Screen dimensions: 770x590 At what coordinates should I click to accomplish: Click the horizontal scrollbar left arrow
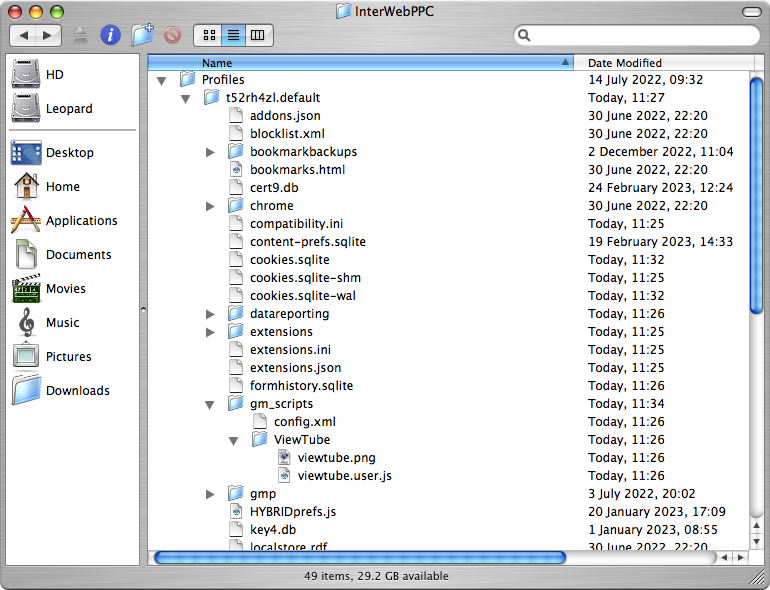pyautogui.click(x=724, y=558)
